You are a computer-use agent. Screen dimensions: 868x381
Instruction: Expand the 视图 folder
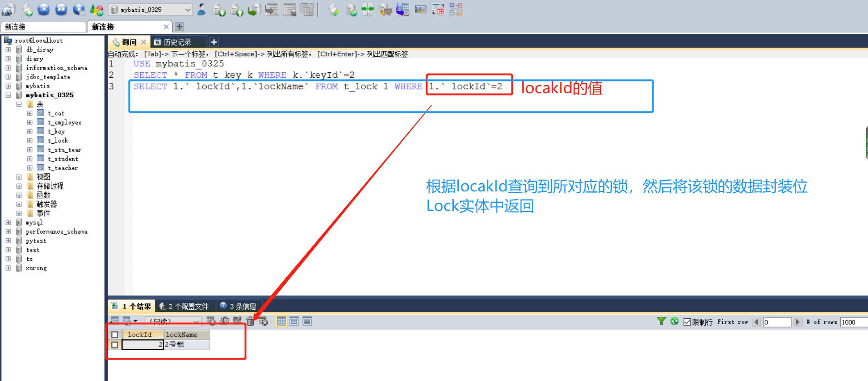19,177
